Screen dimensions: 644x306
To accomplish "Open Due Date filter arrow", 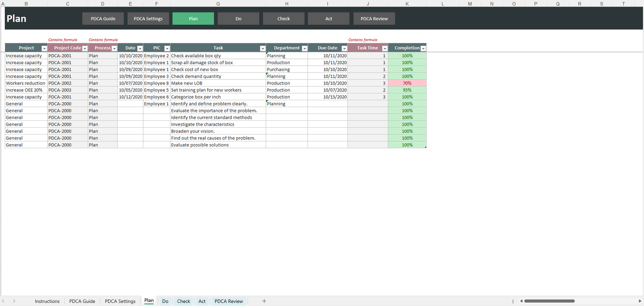I will coord(344,48).
